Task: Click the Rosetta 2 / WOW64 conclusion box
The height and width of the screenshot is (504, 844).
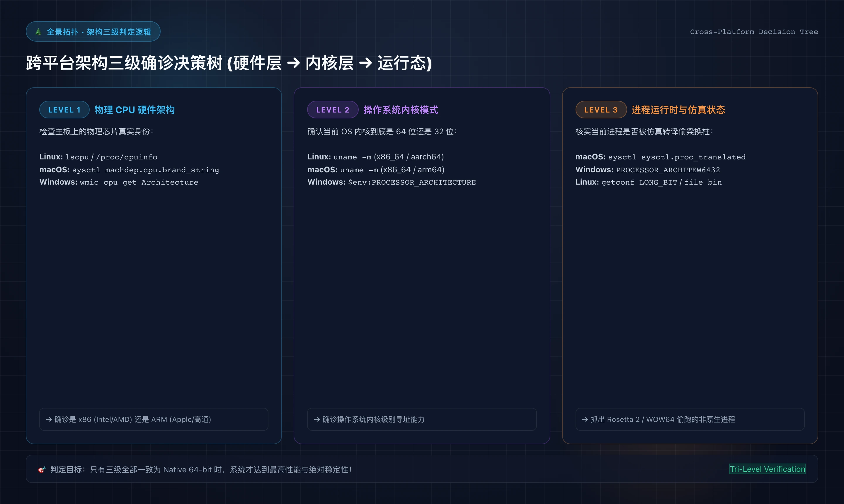Action: (690, 419)
